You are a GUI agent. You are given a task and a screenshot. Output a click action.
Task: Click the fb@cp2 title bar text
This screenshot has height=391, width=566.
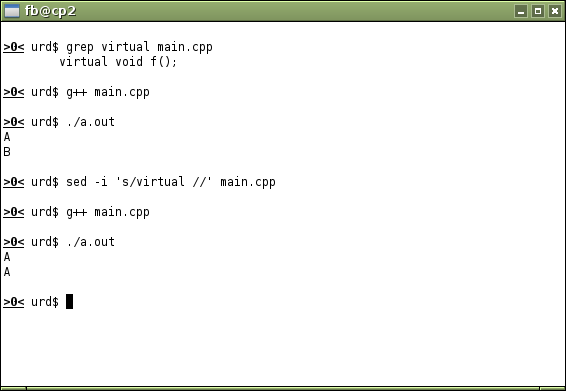[x=51, y=11]
